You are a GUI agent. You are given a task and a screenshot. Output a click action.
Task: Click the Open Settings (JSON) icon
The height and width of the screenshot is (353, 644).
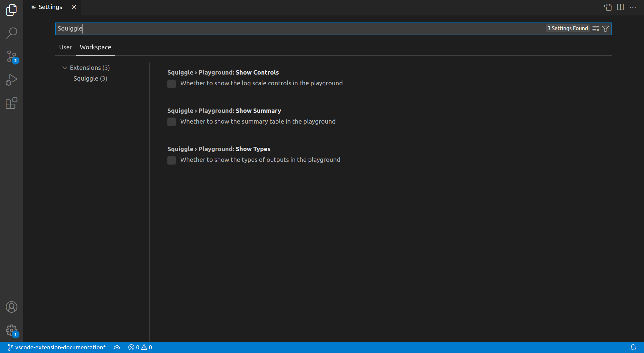608,7
